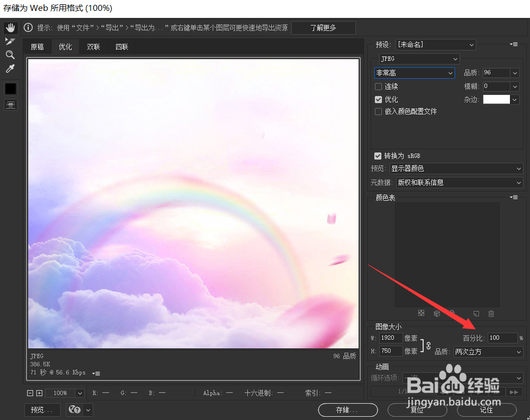The image size is (530, 420).
Task: Select the Zoom tool
Action: [10, 54]
